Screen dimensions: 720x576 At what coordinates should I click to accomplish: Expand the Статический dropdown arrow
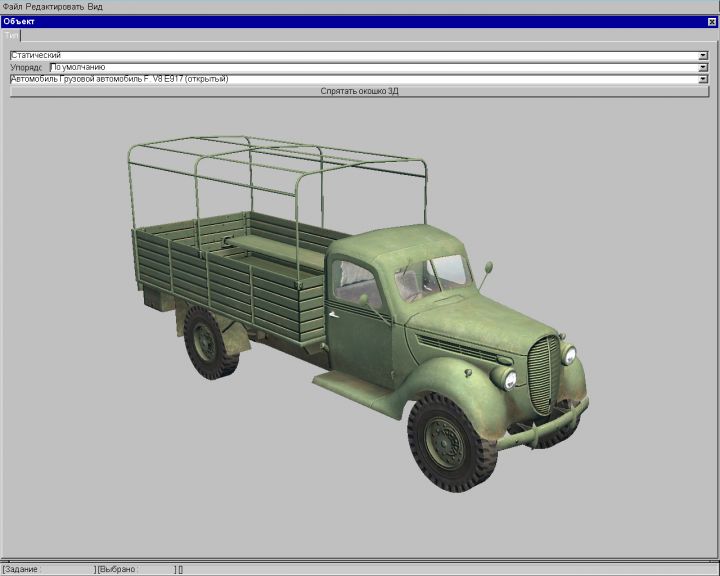(x=704, y=55)
